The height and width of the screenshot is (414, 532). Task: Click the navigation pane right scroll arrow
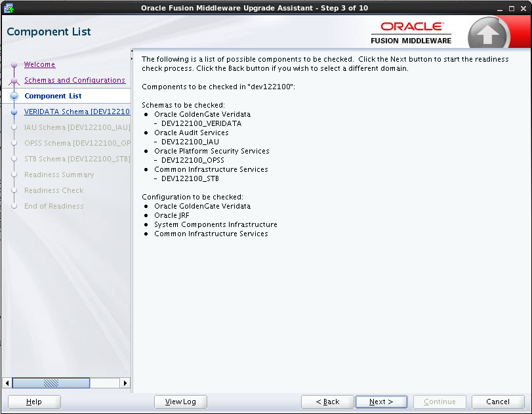click(x=125, y=383)
